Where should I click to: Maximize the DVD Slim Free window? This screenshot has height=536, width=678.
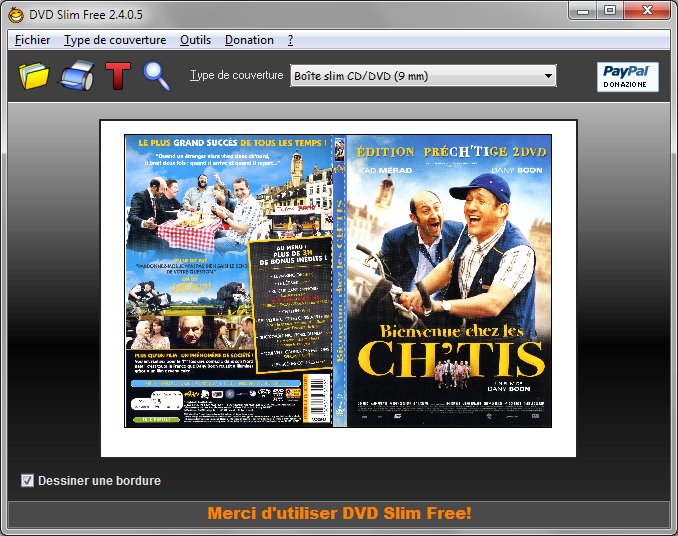[x=609, y=10]
